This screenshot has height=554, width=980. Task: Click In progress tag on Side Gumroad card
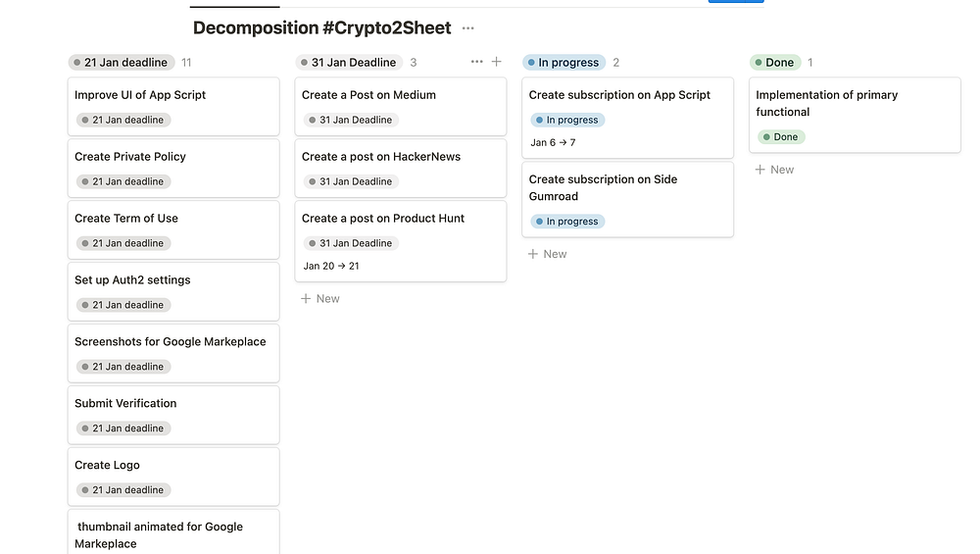click(x=567, y=222)
